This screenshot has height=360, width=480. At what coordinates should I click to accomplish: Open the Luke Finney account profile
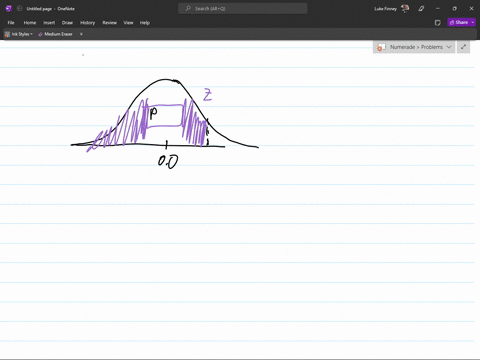click(x=392, y=9)
